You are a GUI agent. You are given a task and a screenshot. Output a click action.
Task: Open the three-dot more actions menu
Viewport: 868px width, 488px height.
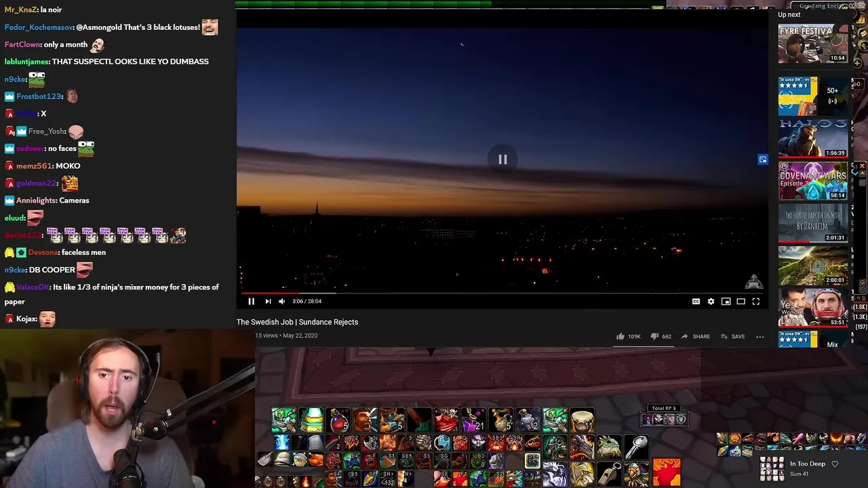pyautogui.click(x=760, y=336)
